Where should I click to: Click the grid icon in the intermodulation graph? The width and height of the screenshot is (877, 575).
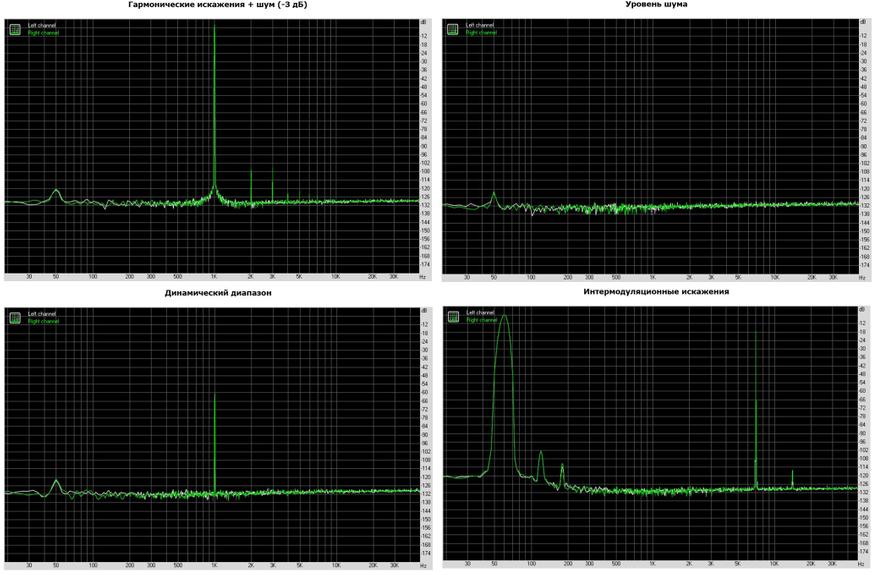click(453, 317)
